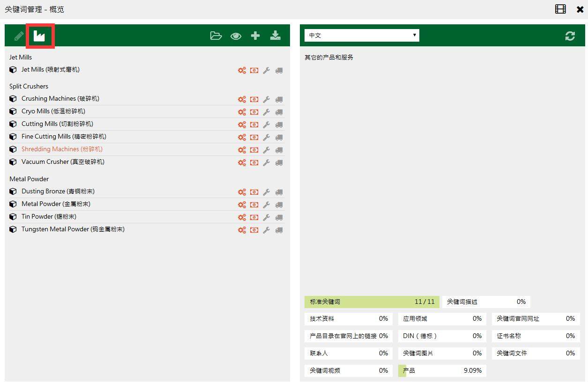Click the download icon in the toolbar
The image size is (588, 383).
pyautogui.click(x=275, y=36)
